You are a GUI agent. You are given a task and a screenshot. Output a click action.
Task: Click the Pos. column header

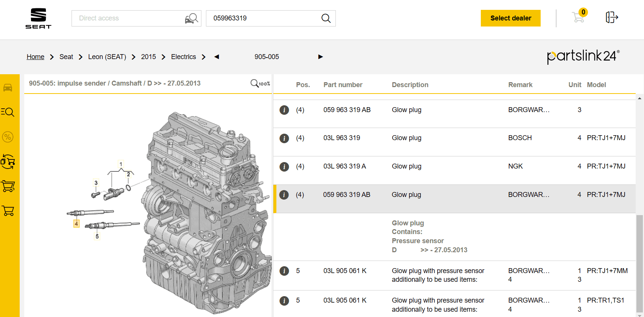pyautogui.click(x=303, y=85)
